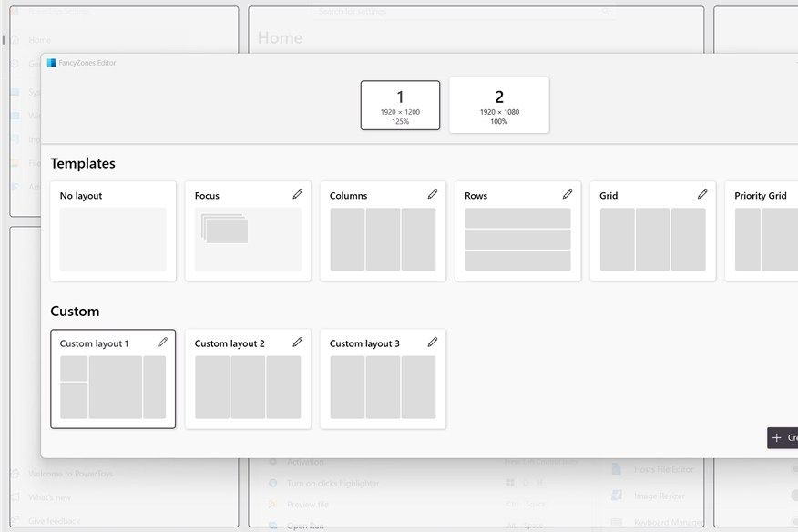Choose the Grid template card
798x532 pixels.
click(x=652, y=231)
